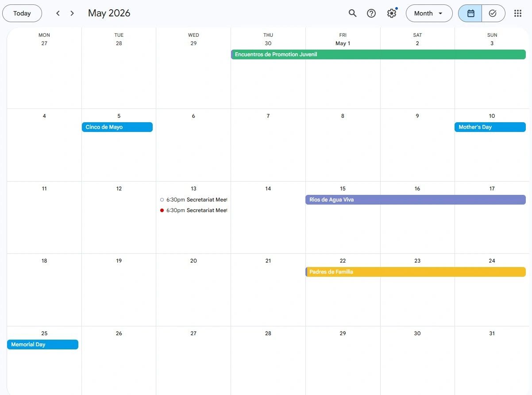Go to previous month arrow
The width and height of the screenshot is (532, 395).
[58, 13]
